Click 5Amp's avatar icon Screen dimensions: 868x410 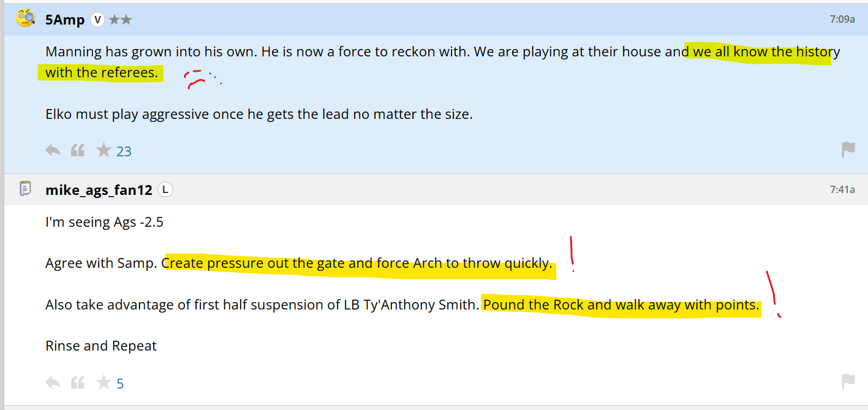(x=25, y=18)
